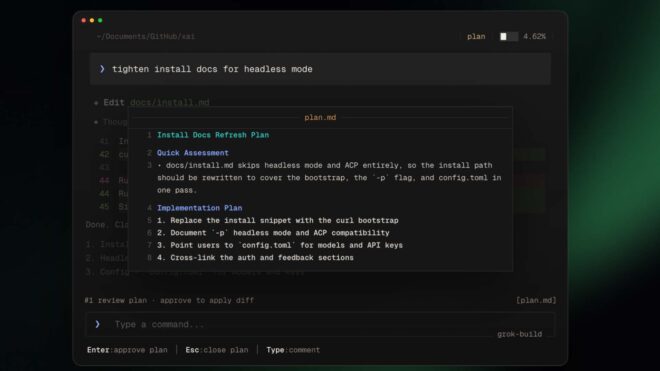Click the "plan" mode label at top
660x371 pixels.
[476, 37]
